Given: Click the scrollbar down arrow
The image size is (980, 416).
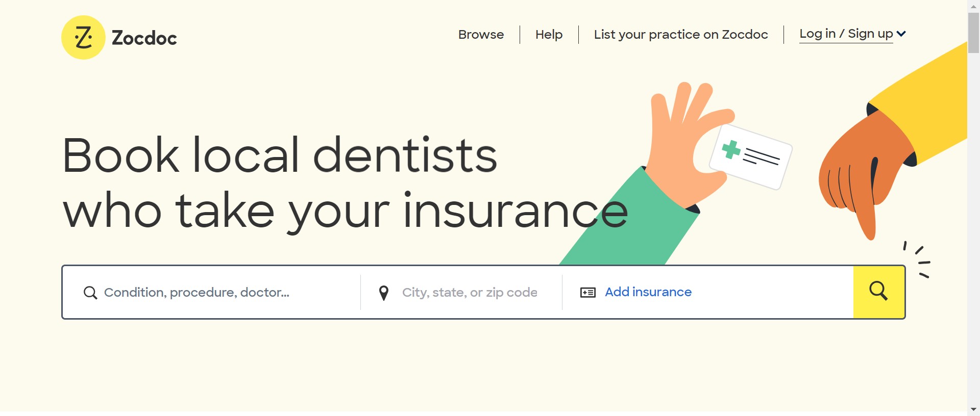Looking at the screenshot, I should coord(973,409).
